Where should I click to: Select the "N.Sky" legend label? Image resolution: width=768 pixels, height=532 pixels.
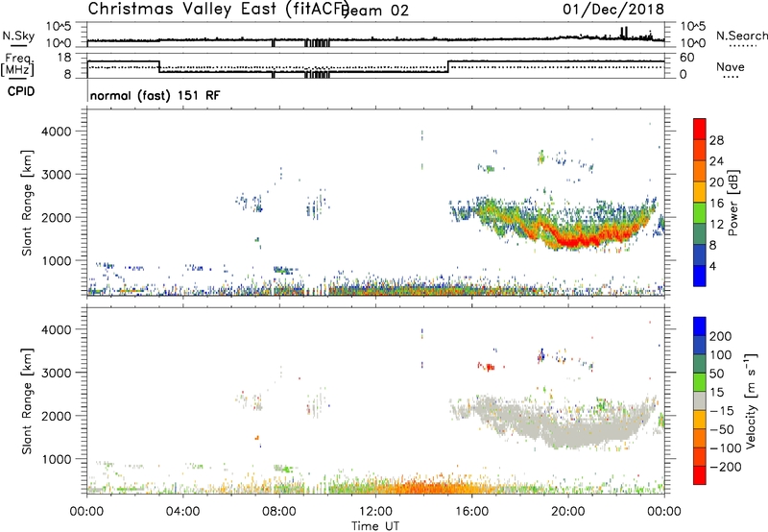point(18,36)
